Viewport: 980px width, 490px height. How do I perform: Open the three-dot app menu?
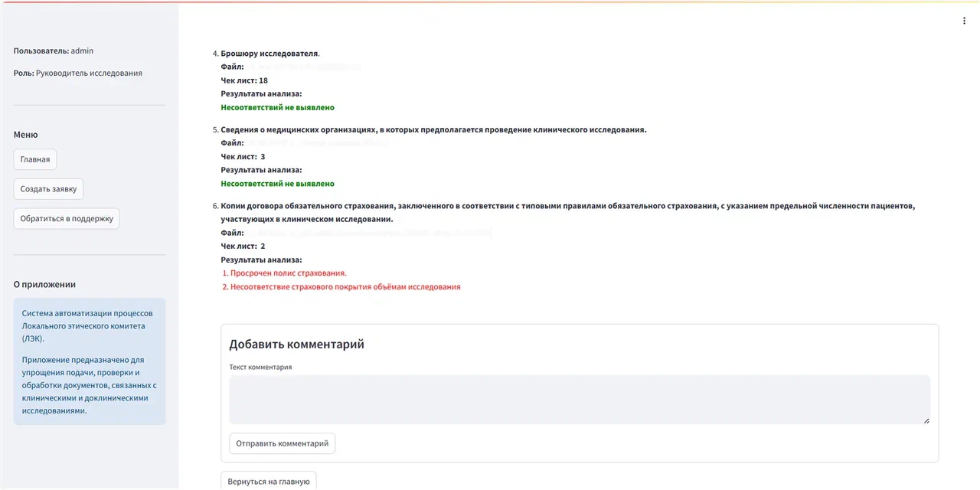pos(964,21)
